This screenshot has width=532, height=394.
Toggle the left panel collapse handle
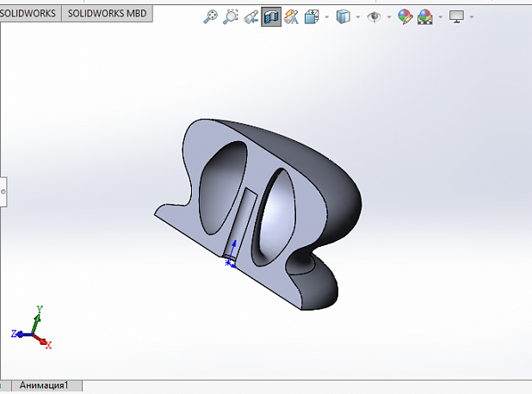click(x=3, y=192)
